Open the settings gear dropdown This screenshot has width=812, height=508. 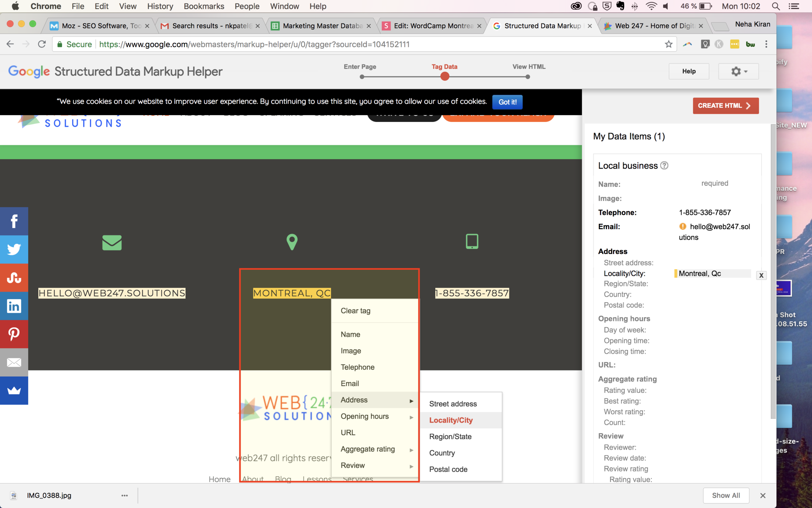[x=738, y=71]
